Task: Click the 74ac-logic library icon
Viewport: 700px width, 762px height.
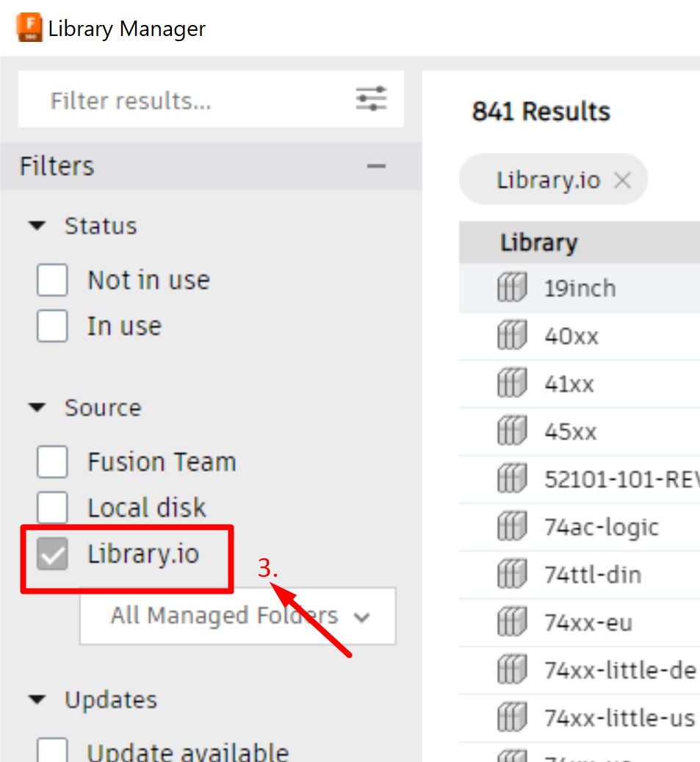Action: 512,527
